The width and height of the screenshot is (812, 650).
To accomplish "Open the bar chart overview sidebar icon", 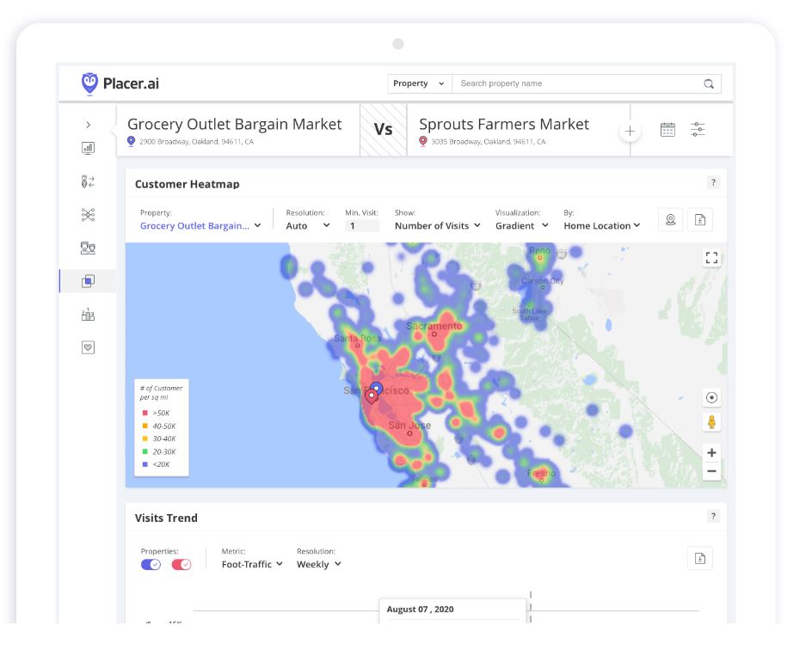I will (88, 149).
